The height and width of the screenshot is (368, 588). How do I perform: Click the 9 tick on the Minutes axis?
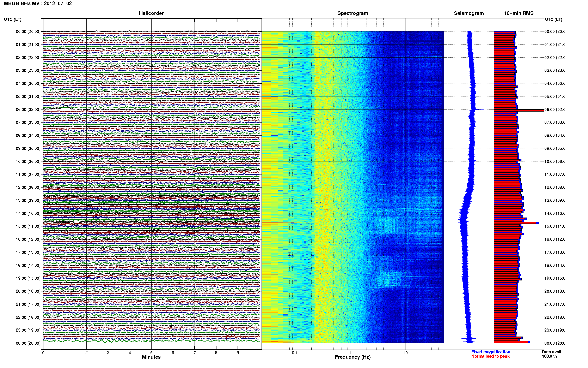pos(238,353)
